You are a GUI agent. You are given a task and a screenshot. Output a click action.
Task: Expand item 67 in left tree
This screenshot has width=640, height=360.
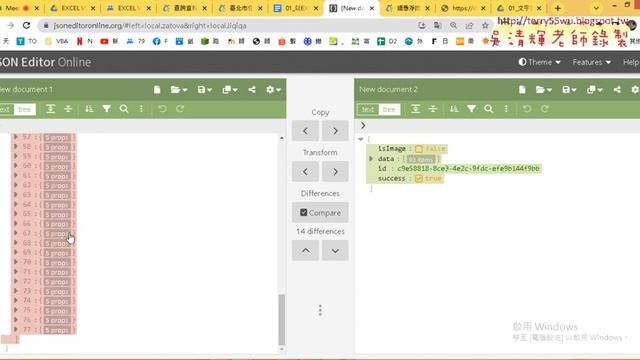(16, 233)
